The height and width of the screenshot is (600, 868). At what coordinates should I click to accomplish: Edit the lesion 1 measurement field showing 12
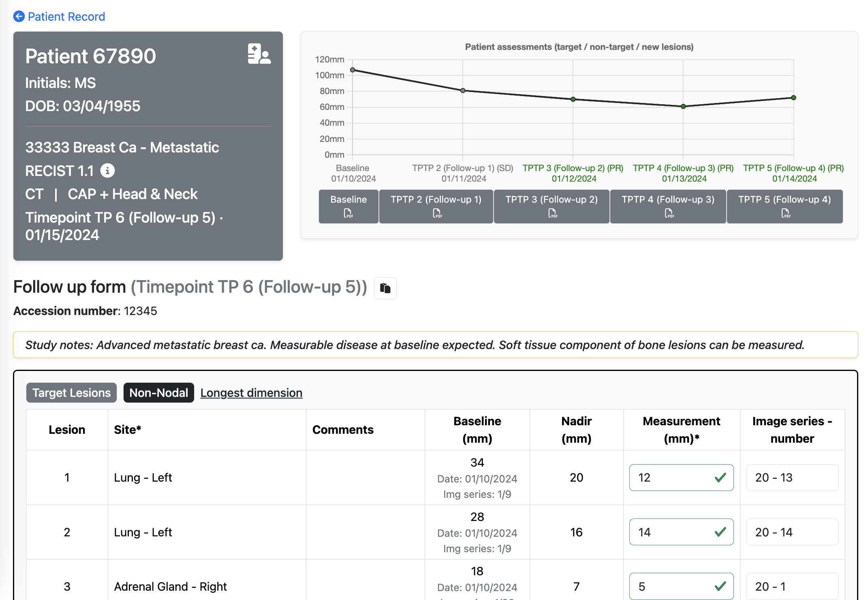(x=673, y=478)
